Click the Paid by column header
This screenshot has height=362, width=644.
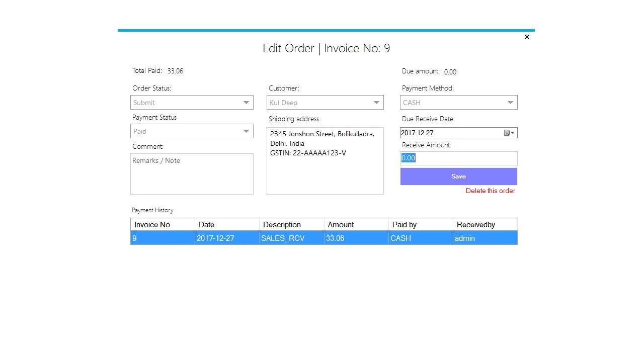405,224
